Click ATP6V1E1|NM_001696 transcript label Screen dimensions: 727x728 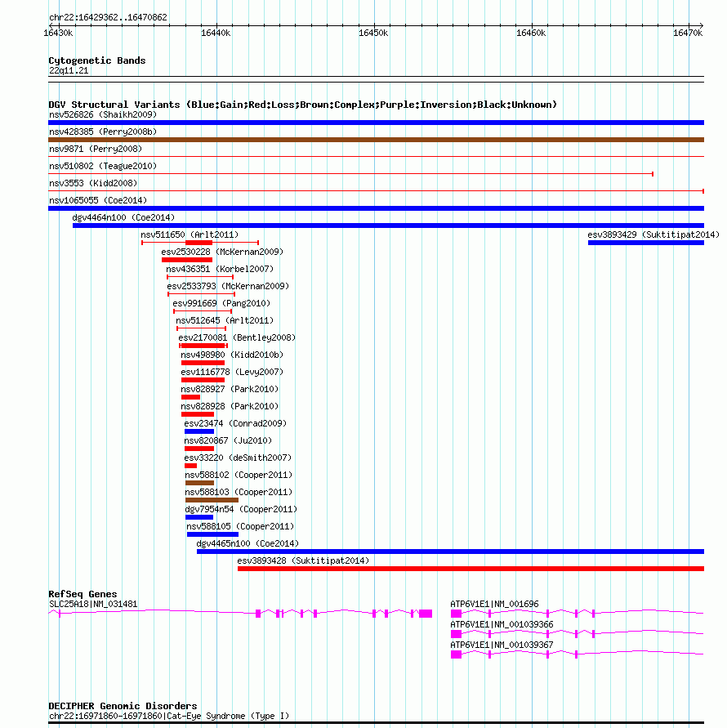point(494,605)
